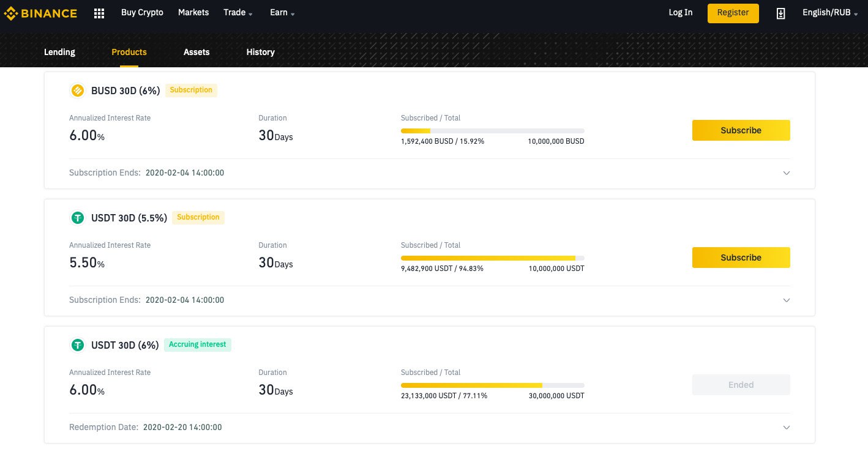This screenshot has width=868, height=449.
Task: Expand USDT 30D (5.5%) details chevron
Action: point(787,300)
